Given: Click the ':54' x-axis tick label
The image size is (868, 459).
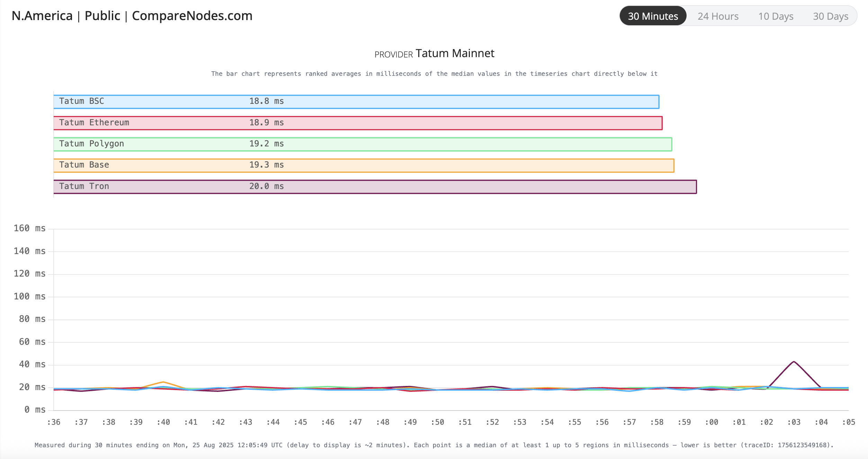Looking at the screenshot, I should point(547,422).
